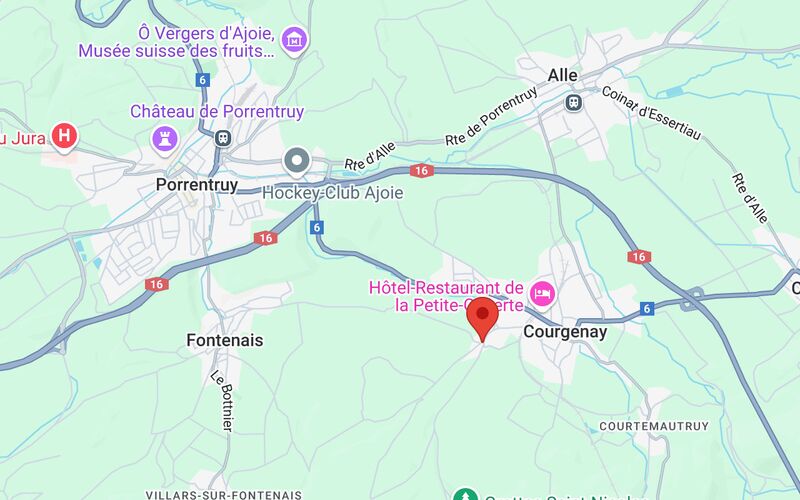Open the Hôtel-Restaurant pink bed icon
Viewport: 800px width, 500px height.
(x=542, y=294)
